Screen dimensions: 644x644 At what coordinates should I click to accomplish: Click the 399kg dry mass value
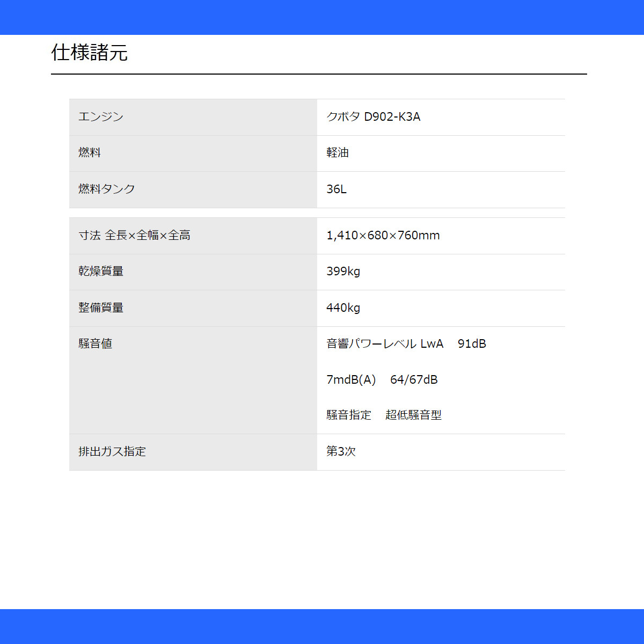(x=343, y=271)
